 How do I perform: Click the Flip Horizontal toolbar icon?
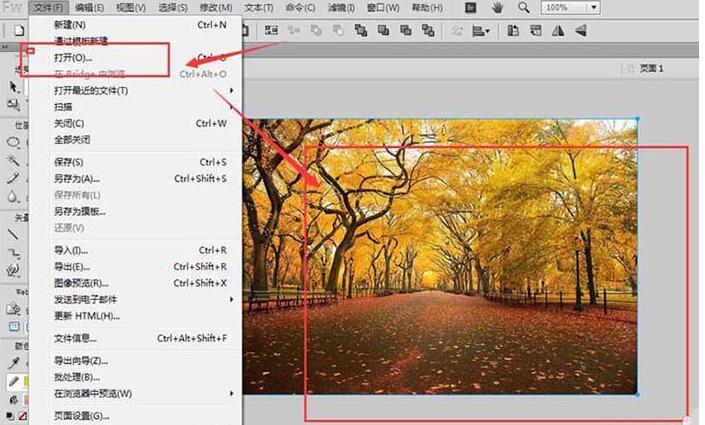558,30
